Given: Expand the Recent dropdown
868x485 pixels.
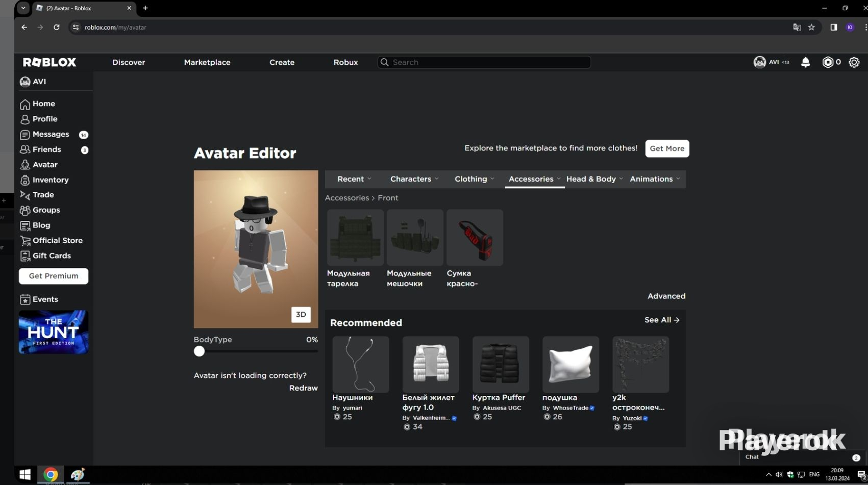Looking at the screenshot, I should coord(354,179).
